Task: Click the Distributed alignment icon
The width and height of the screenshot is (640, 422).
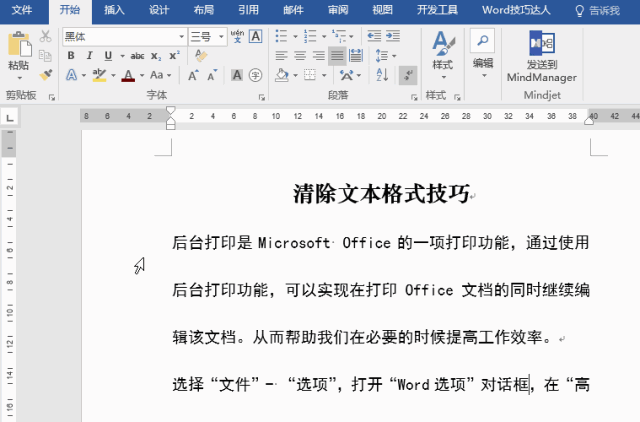Action: (x=356, y=56)
